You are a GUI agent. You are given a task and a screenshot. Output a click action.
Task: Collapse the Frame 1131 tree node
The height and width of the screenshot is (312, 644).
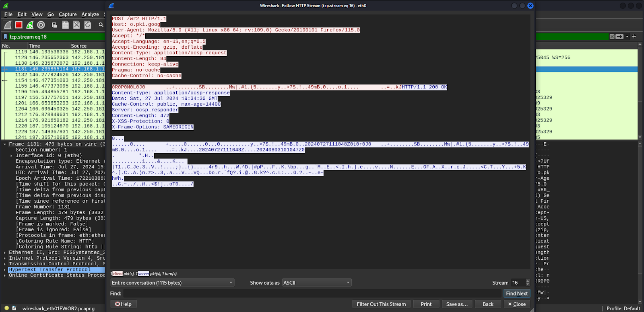[x=4, y=144]
